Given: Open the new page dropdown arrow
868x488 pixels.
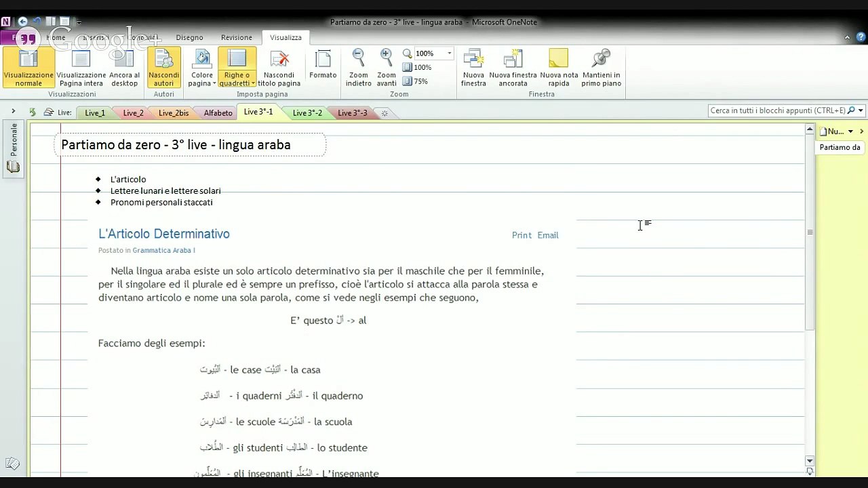Looking at the screenshot, I should click(850, 131).
